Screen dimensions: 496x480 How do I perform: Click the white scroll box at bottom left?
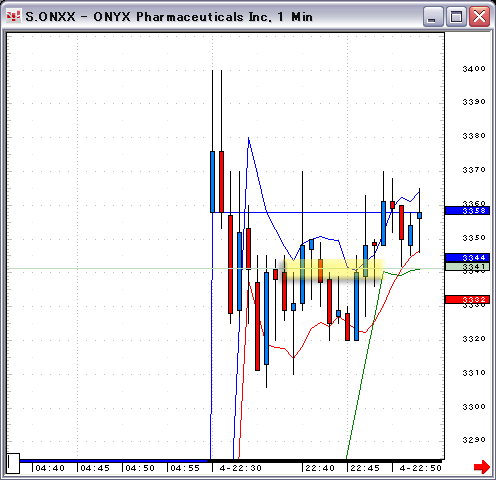(13, 463)
